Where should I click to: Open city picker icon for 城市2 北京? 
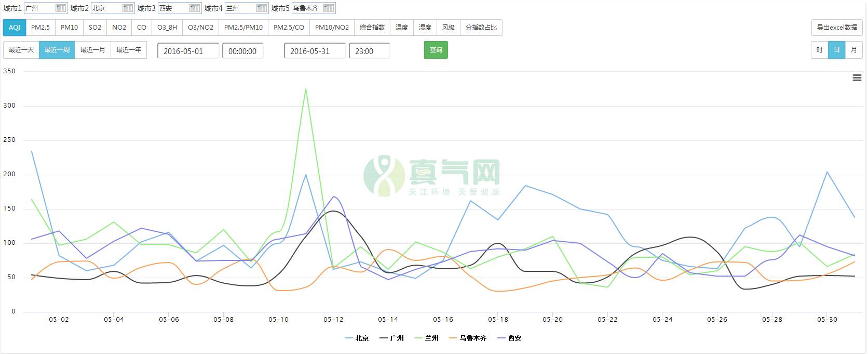point(128,8)
